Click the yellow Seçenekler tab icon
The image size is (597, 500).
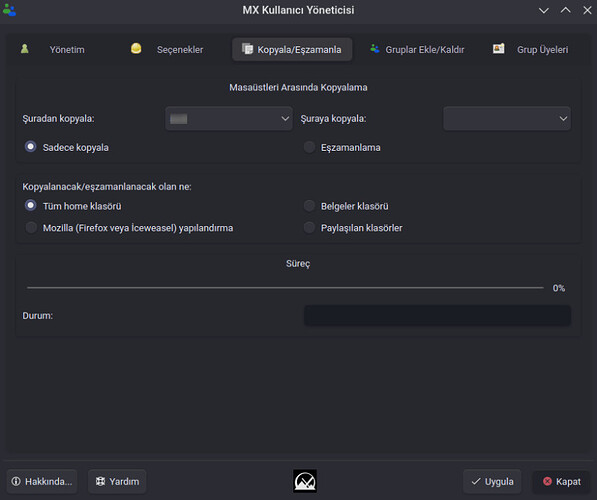(x=136, y=48)
